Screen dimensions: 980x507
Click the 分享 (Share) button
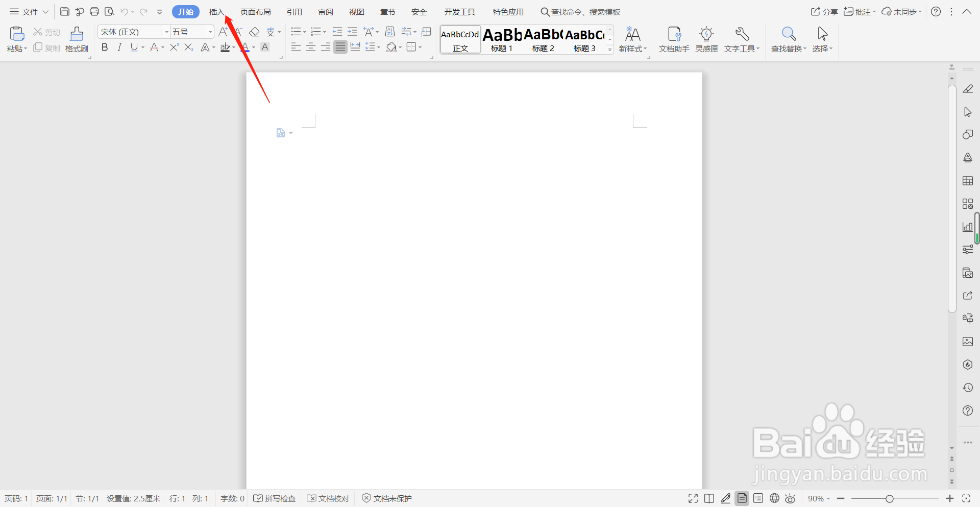coord(824,12)
